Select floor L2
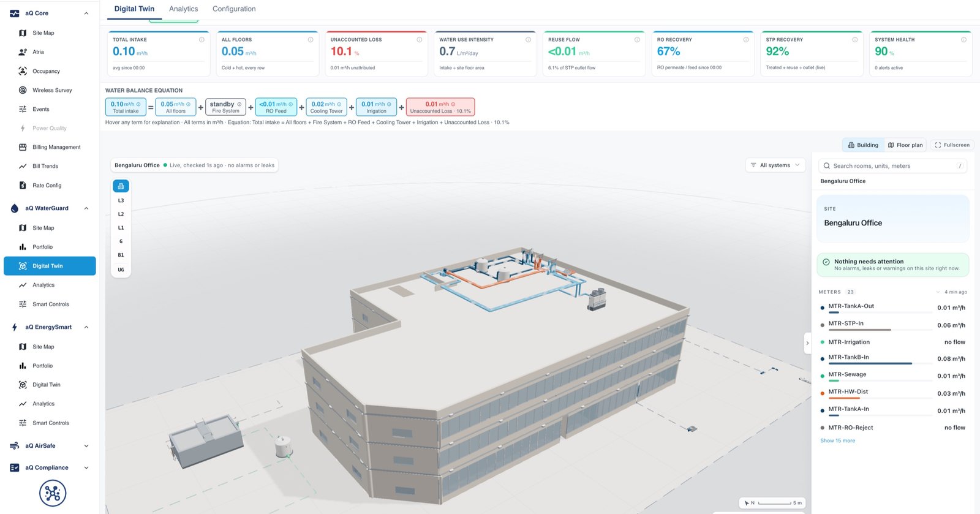980x514 pixels. pos(121,214)
